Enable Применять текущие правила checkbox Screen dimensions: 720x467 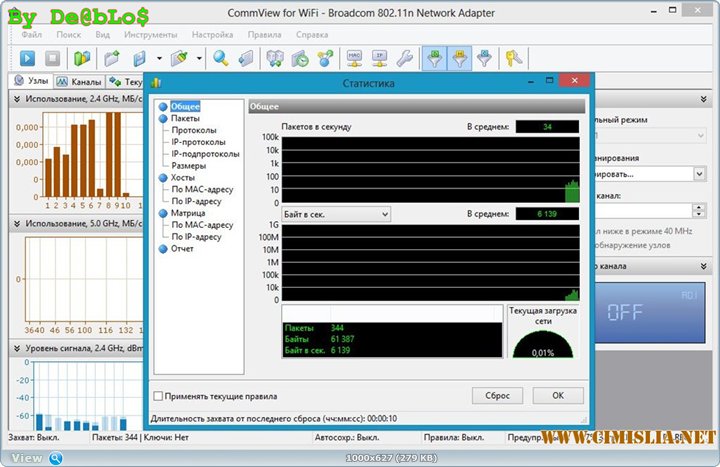click(158, 396)
